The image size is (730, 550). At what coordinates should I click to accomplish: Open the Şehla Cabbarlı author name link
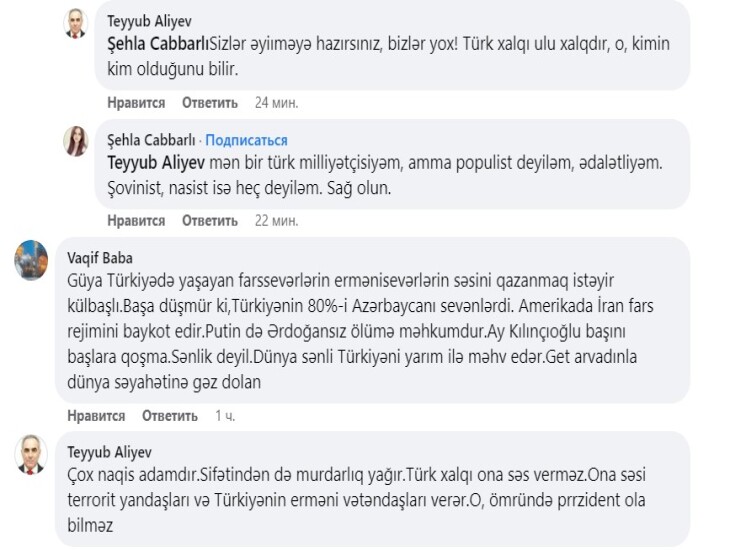click(150, 140)
